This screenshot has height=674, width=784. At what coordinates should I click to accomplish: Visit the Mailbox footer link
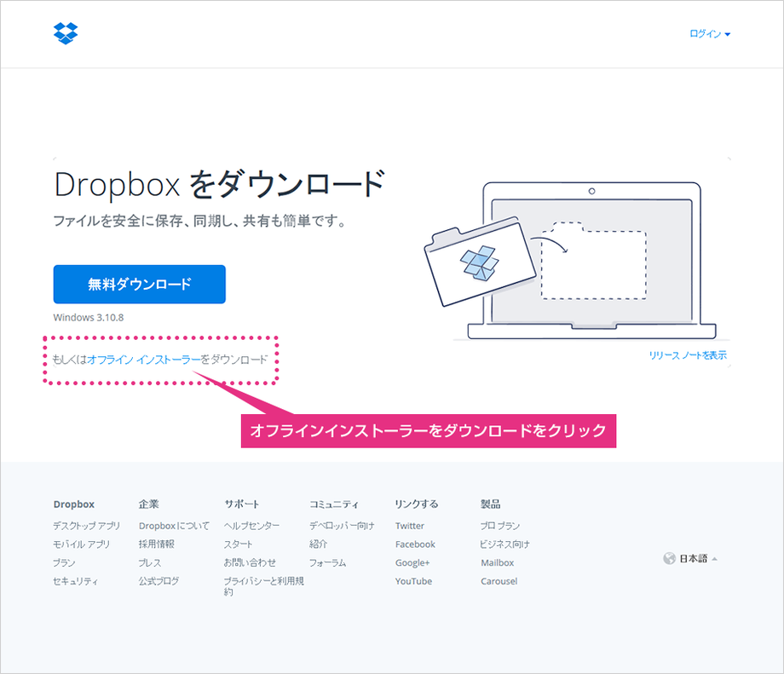coord(498,562)
